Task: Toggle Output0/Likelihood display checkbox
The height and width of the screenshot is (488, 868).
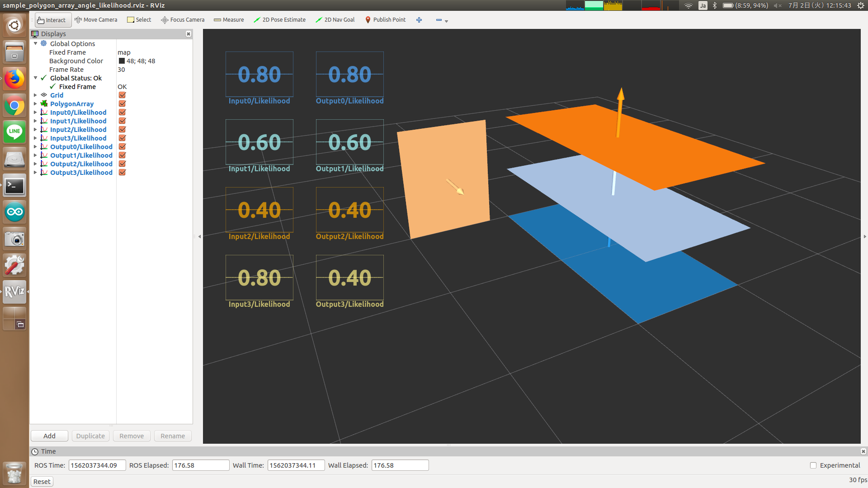Action: point(122,146)
